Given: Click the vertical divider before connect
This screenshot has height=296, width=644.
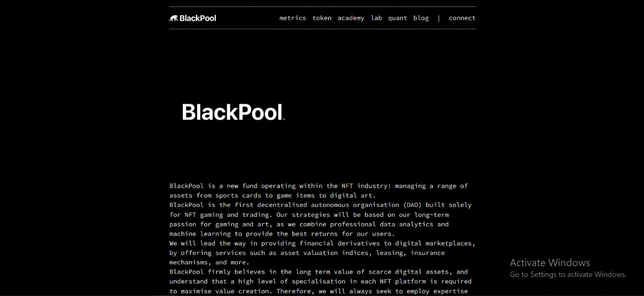Looking at the screenshot, I should [438, 18].
